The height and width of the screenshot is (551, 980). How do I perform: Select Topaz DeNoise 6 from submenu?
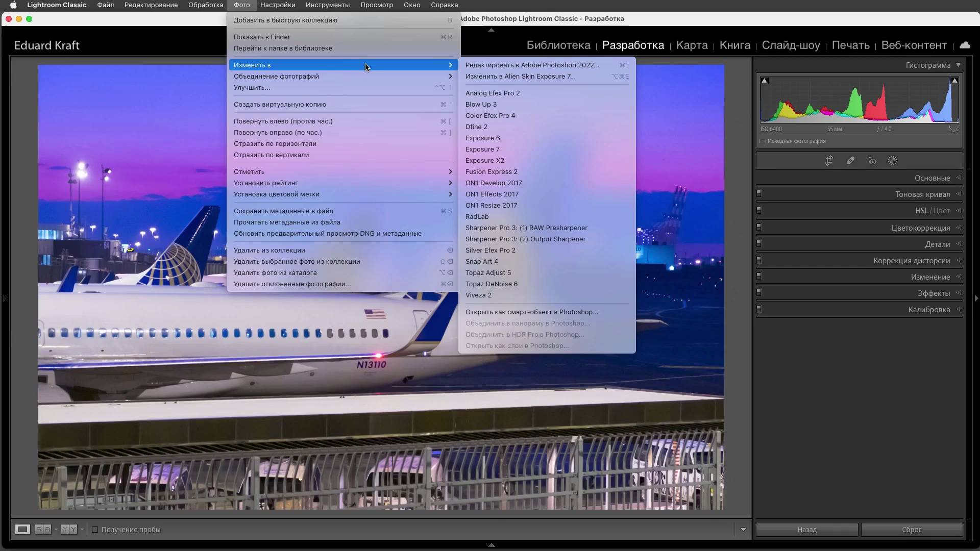point(547,284)
